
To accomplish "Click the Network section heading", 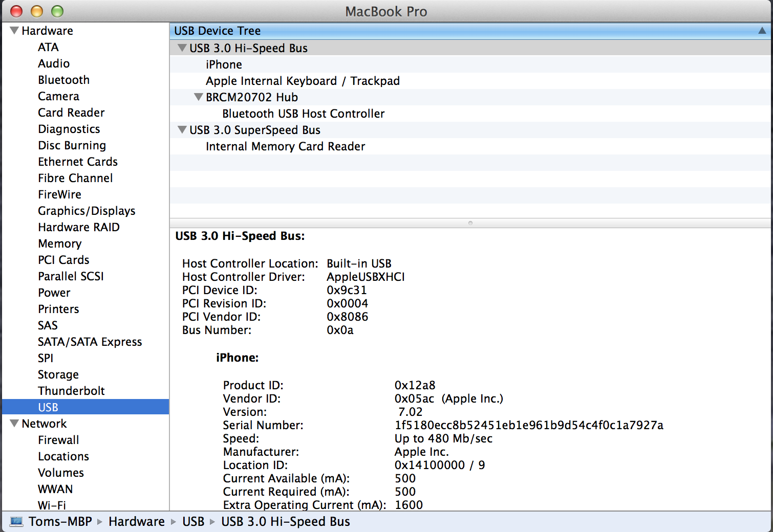I will (44, 424).
